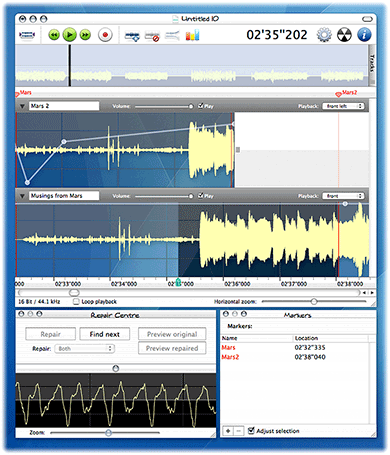390x455 pixels.
Task: Click the Mars 2 envelope point at end of clip
Action: (x=233, y=124)
